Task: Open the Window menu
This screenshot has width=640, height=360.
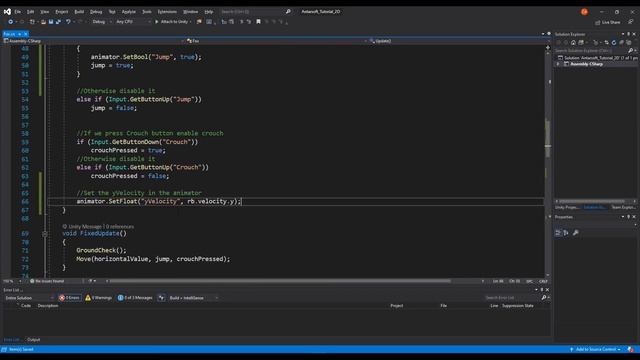Action: point(190,12)
